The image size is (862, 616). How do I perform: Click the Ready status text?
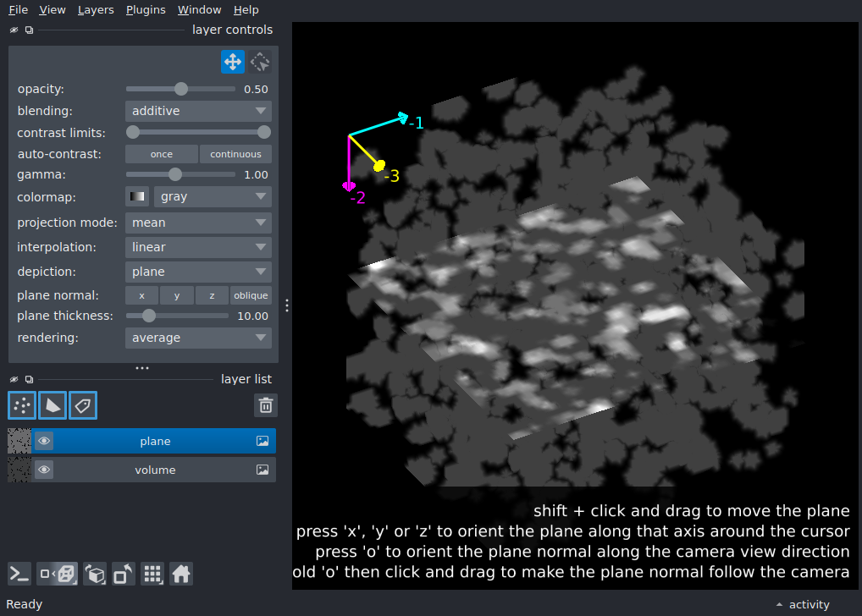(x=25, y=604)
